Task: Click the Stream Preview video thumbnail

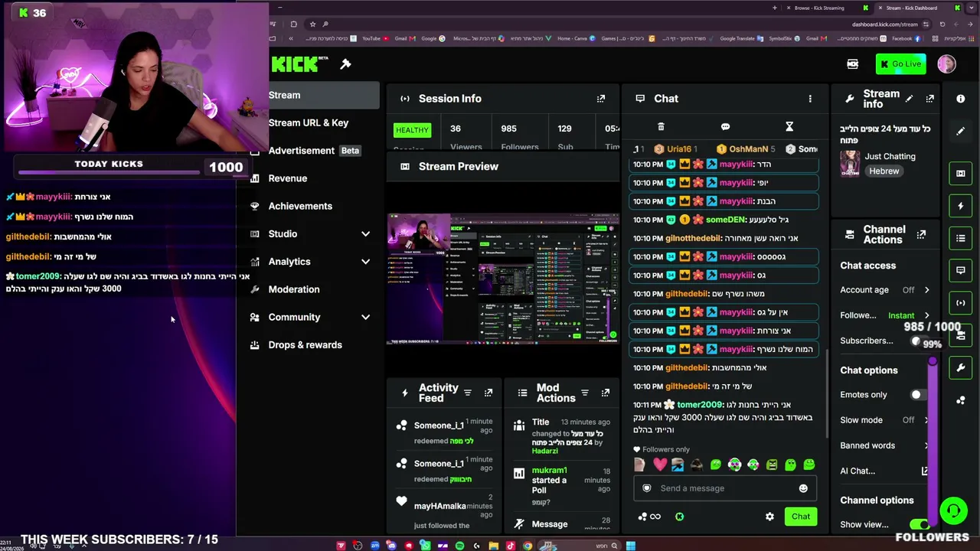Action: (503, 279)
